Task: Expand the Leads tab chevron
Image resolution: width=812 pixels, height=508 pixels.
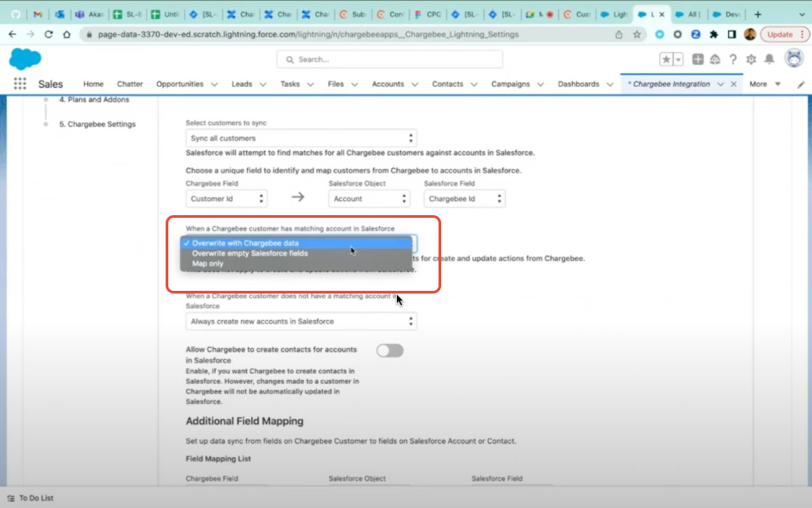Action: pos(263,84)
